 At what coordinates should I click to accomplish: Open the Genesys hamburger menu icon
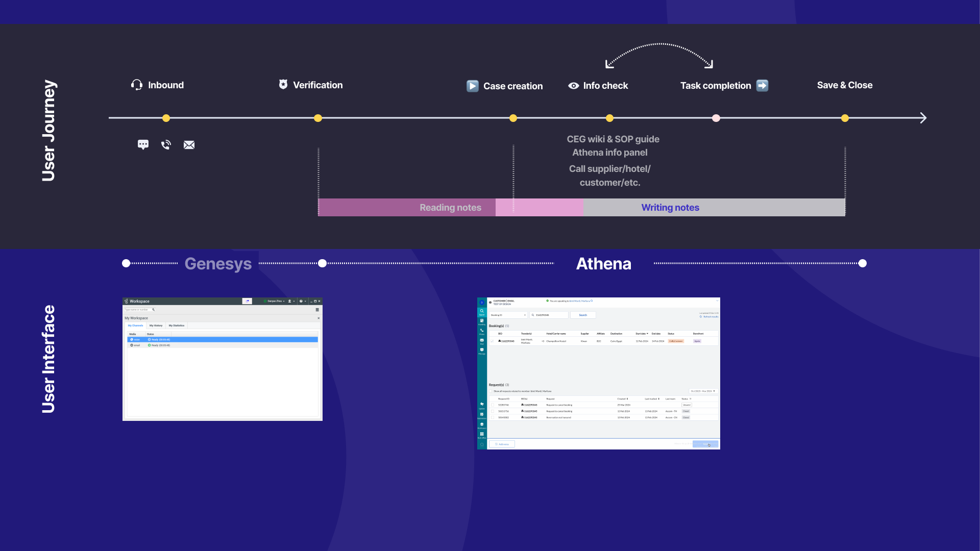[x=317, y=310]
